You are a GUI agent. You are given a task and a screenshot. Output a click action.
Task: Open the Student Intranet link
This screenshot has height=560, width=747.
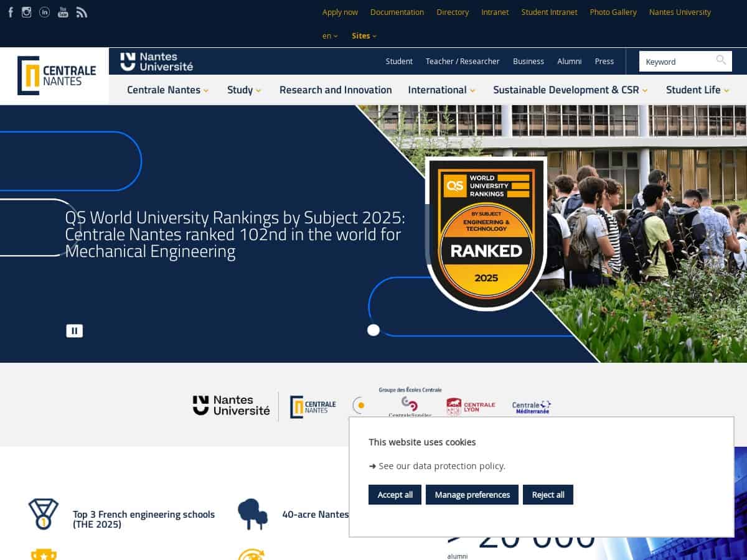[x=550, y=12]
